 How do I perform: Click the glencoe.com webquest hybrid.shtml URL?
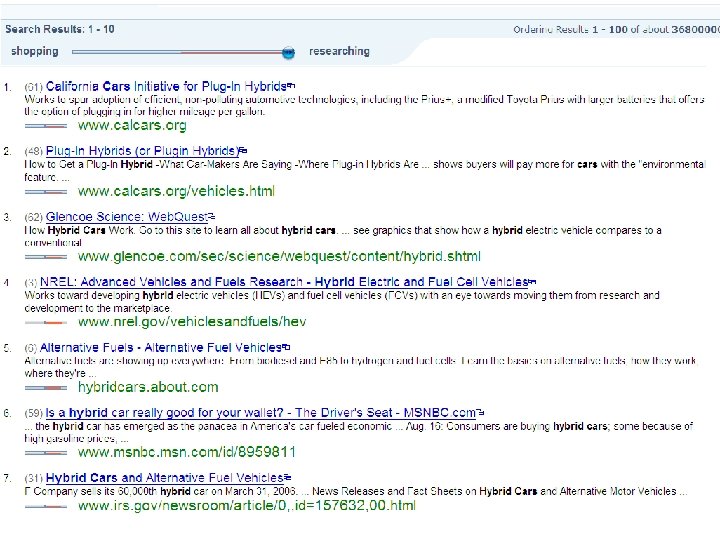tap(279, 256)
